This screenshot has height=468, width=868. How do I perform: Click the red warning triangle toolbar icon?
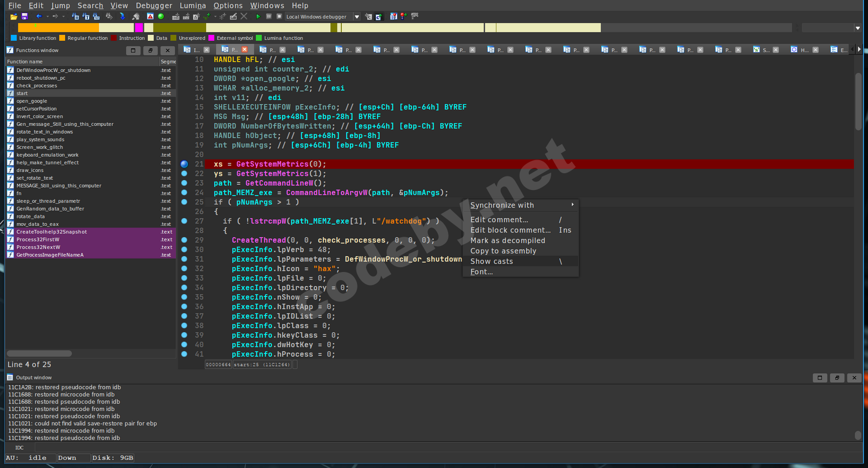[150, 17]
